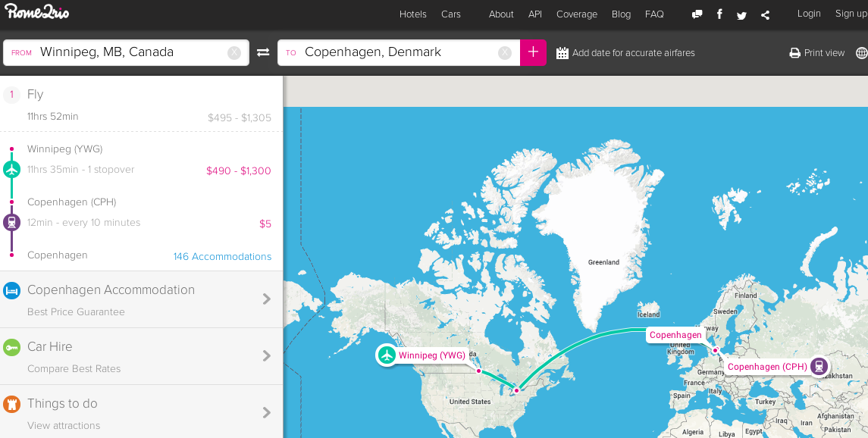
Task: Open the Facebook icon
Action: 719,14
